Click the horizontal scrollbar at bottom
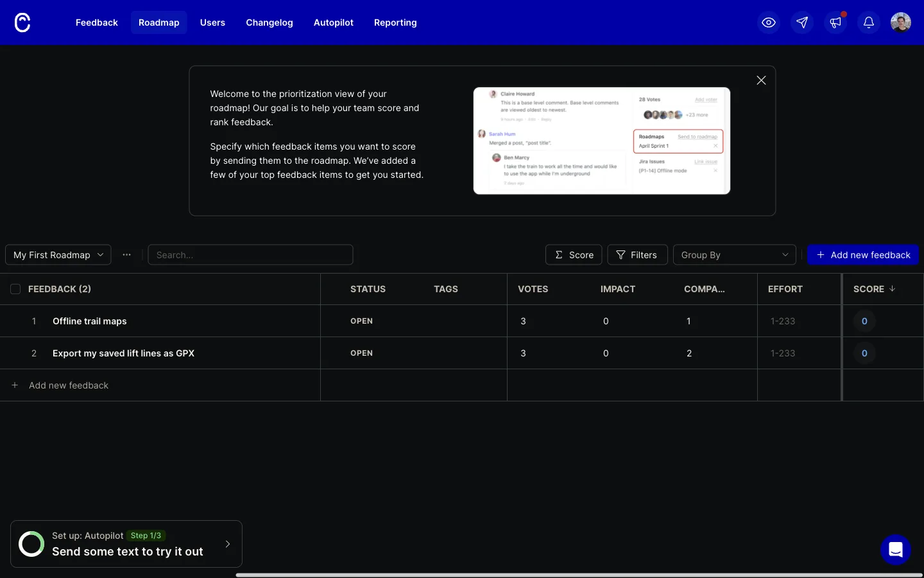This screenshot has width=924, height=578. click(579, 575)
